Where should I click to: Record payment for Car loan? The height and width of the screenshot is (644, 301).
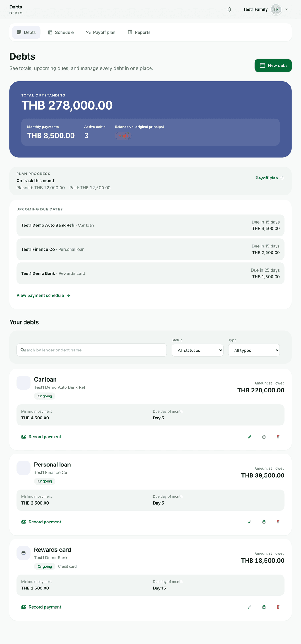[x=41, y=437]
